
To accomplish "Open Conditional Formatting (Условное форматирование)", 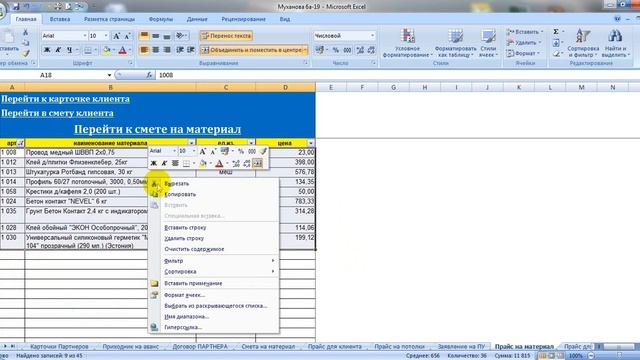I will click(407, 43).
